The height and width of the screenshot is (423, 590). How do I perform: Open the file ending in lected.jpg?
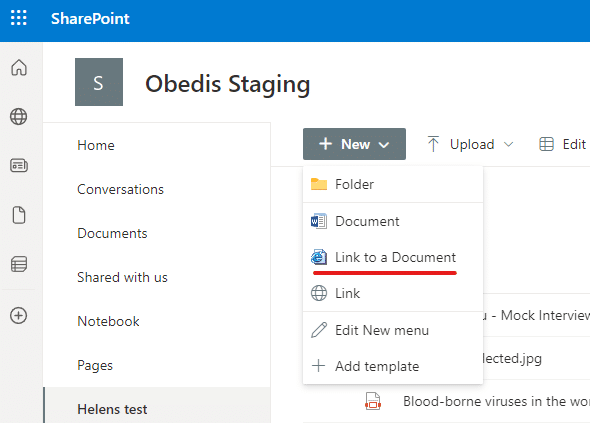[512, 358]
